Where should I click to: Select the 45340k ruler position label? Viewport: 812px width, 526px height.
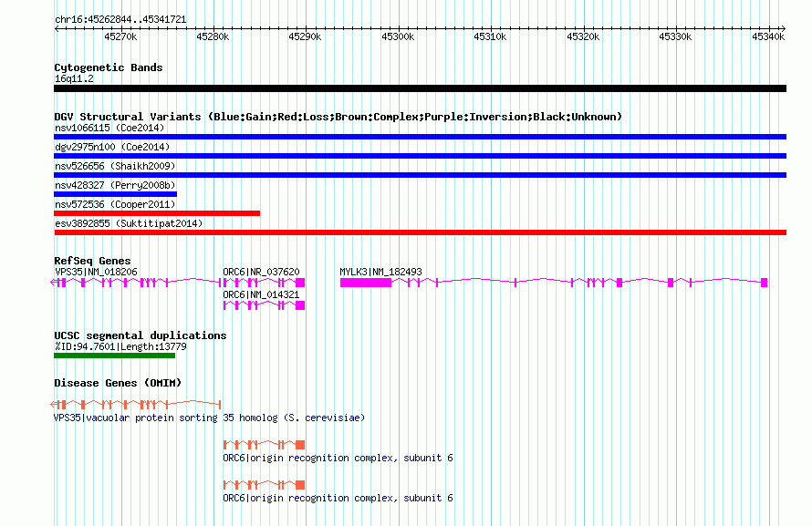click(768, 36)
